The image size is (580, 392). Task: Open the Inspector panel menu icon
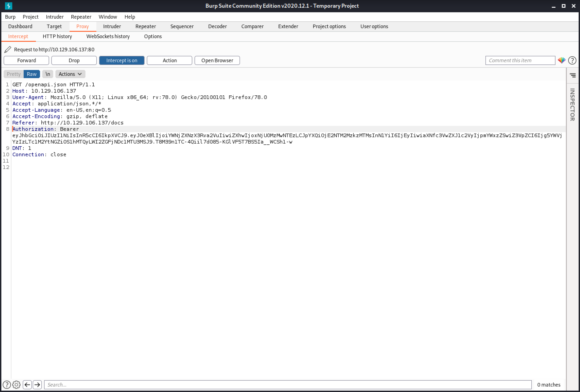click(x=573, y=75)
